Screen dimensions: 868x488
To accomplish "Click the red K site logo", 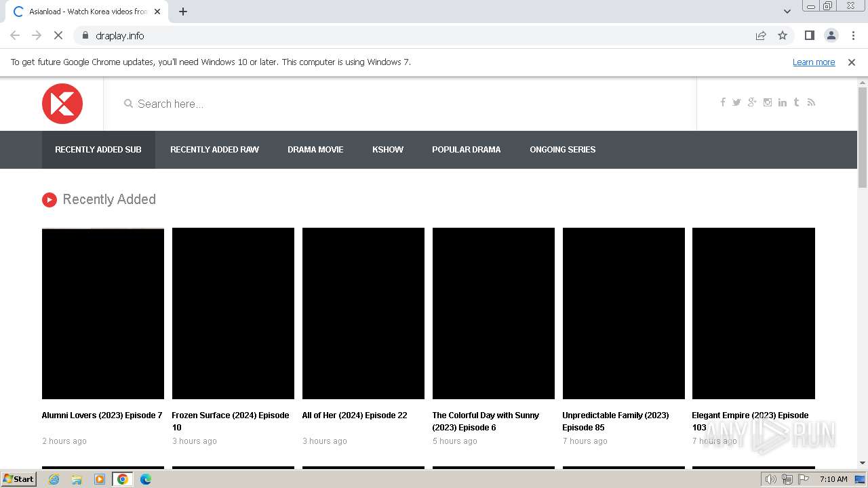I will 62,104.
